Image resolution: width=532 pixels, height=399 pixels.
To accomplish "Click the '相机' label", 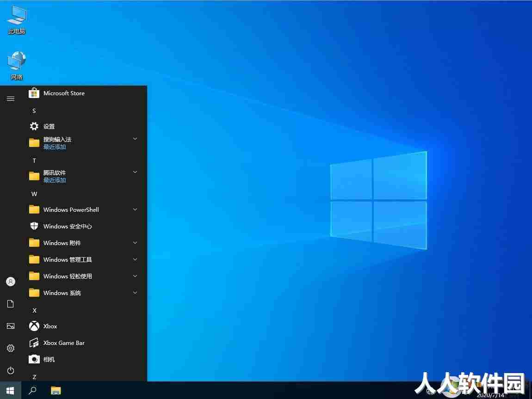I will (49, 360).
